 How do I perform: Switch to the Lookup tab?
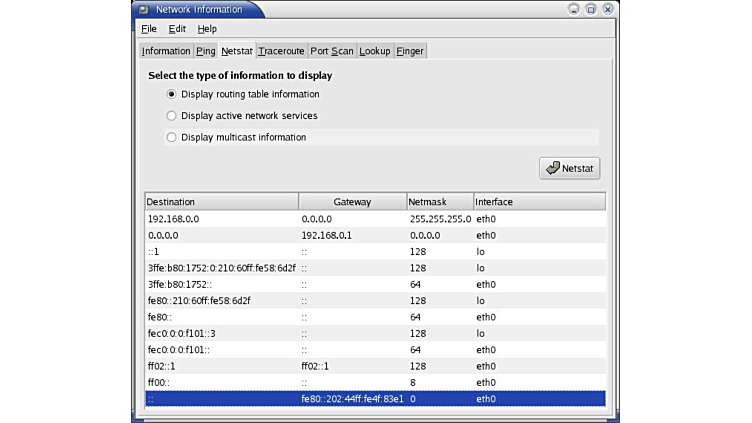point(375,51)
